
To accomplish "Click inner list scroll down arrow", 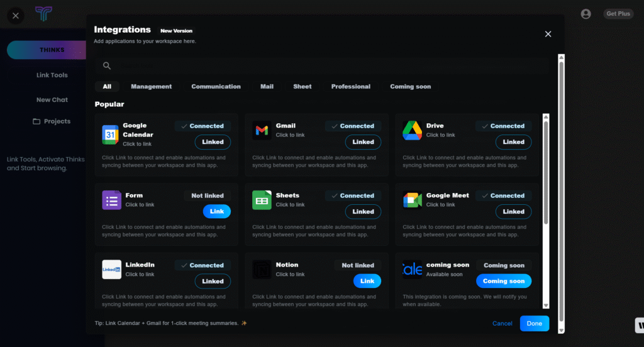I will coord(546,306).
